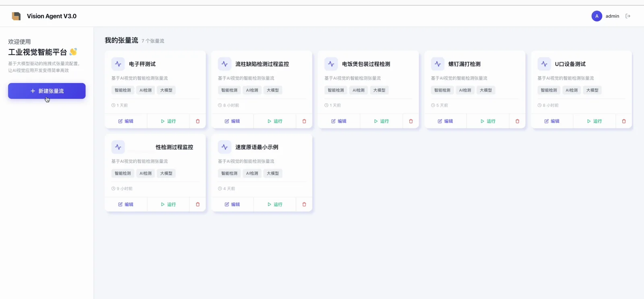The image size is (644, 299).
Task: Edit the 电饭煲包装过程检测 flow
Action: click(339, 121)
